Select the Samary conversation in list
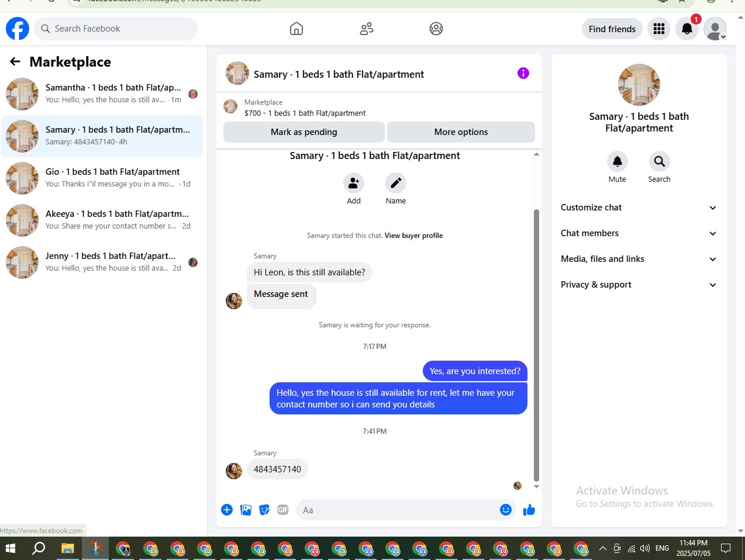 102,136
